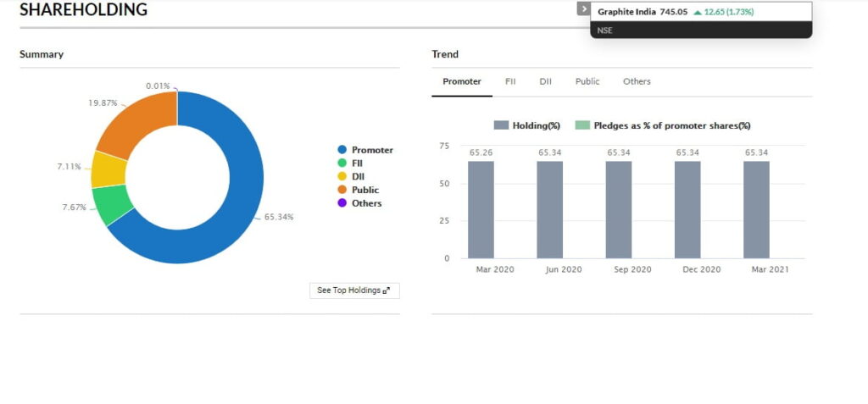Switch to the DII trend tab

pyautogui.click(x=545, y=81)
